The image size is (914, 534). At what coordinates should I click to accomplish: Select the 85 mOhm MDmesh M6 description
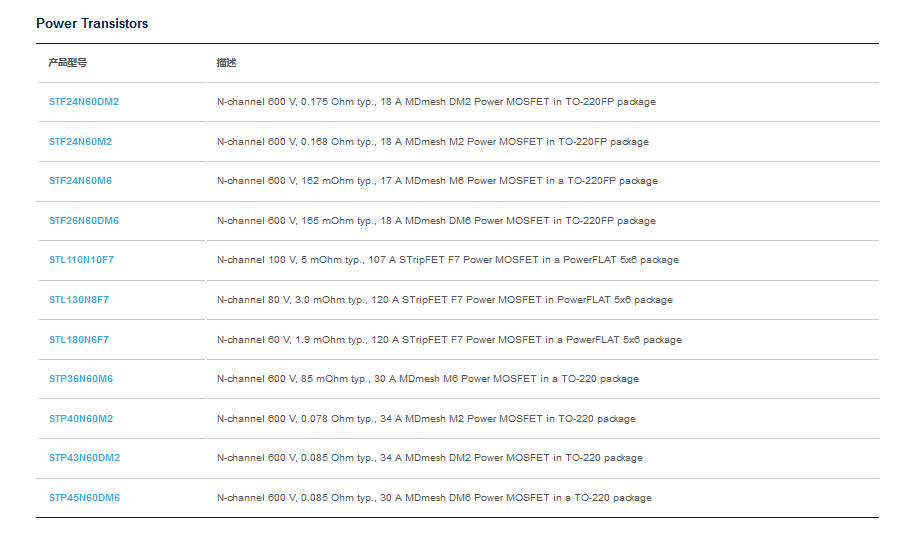(428, 379)
